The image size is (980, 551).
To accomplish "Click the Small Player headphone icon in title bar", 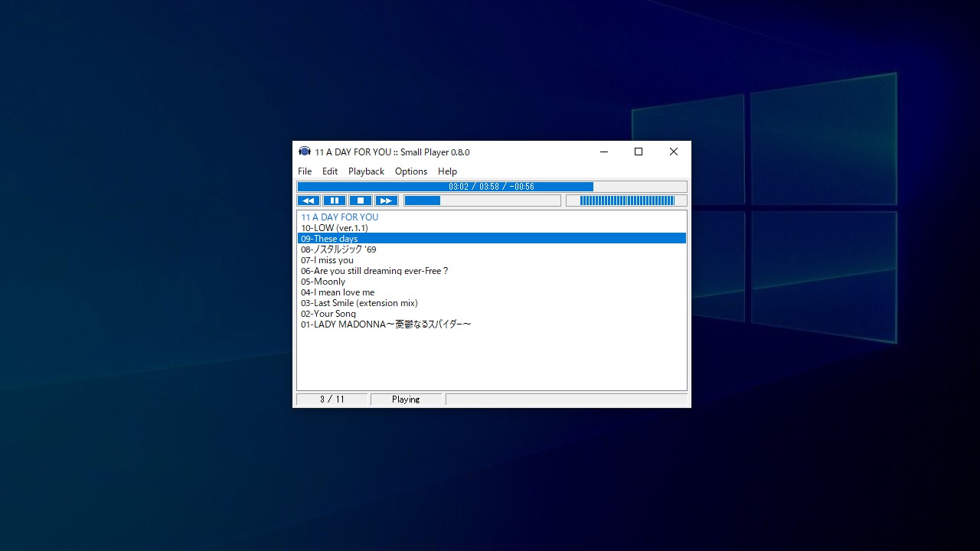I will tap(305, 152).
